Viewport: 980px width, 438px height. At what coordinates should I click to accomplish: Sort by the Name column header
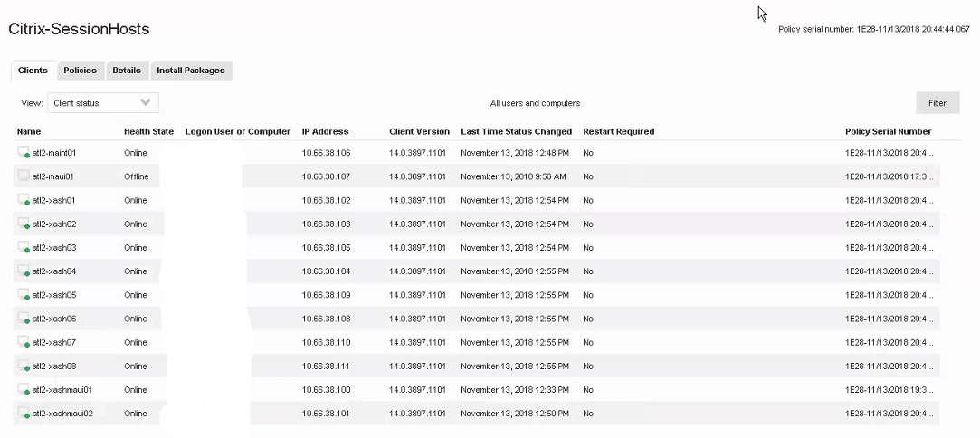29,132
